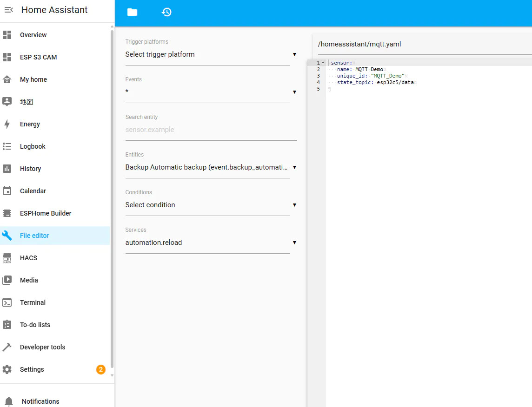Click the To-do lists label

tap(35, 325)
